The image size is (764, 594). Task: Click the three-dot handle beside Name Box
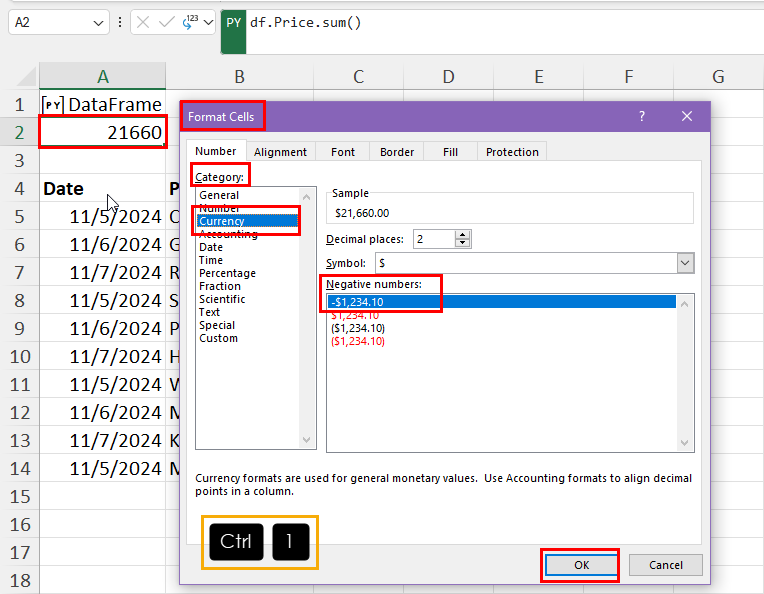click(x=120, y=22)
